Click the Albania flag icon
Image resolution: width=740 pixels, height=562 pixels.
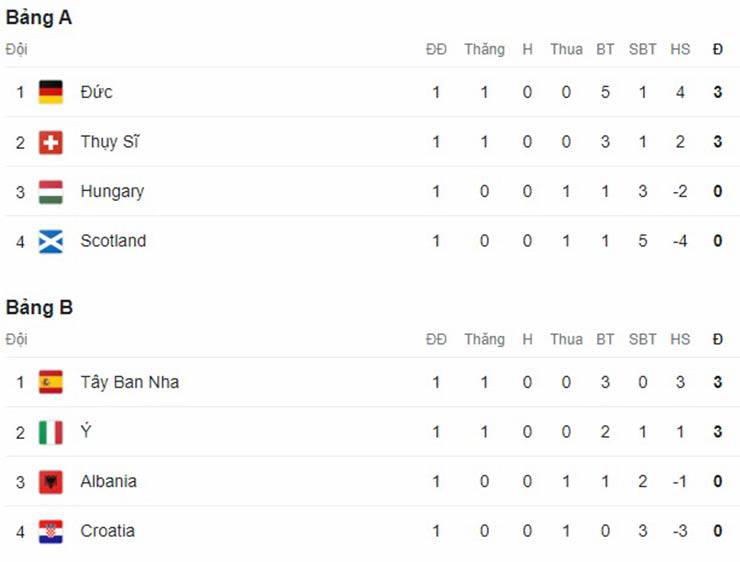(x=51, y=482)
